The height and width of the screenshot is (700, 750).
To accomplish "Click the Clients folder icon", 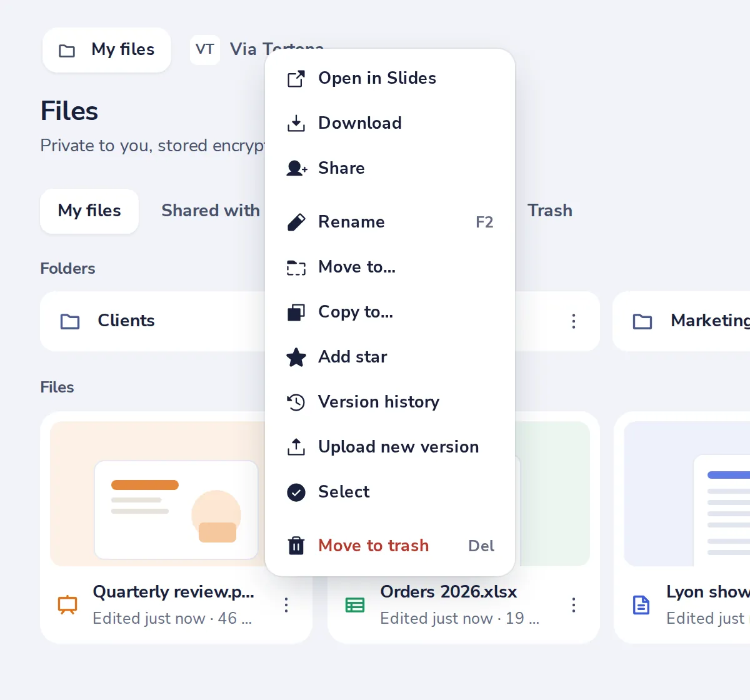I will (x=70, y=321).
